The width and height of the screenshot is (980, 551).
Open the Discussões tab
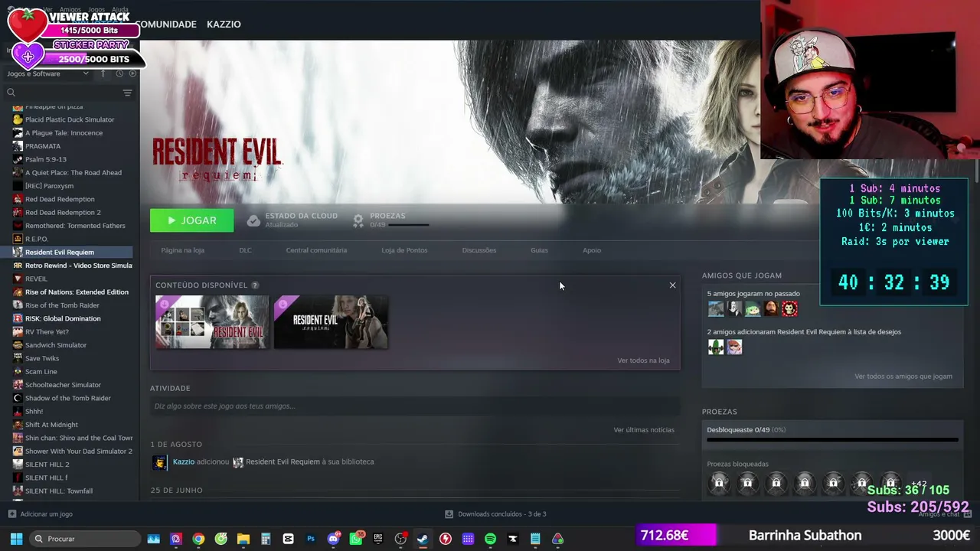tap(479, 250)
